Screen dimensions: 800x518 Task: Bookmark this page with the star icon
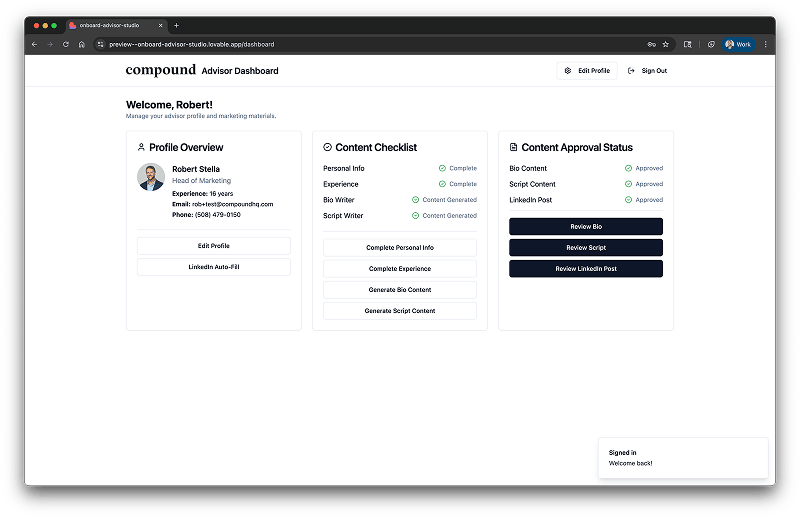click(x=666, y=44)
